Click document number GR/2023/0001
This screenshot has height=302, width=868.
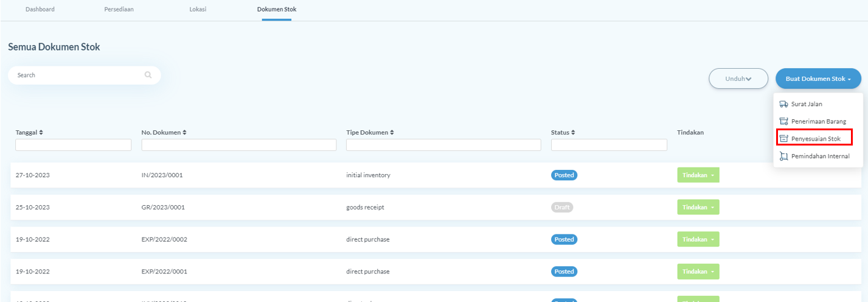[163, 207]
